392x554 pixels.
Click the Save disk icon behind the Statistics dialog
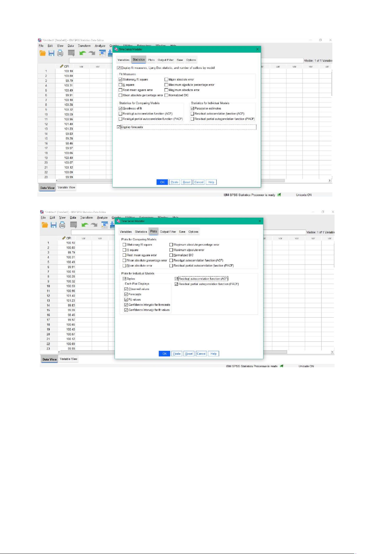pyautogui.click(x=51, y=53)
